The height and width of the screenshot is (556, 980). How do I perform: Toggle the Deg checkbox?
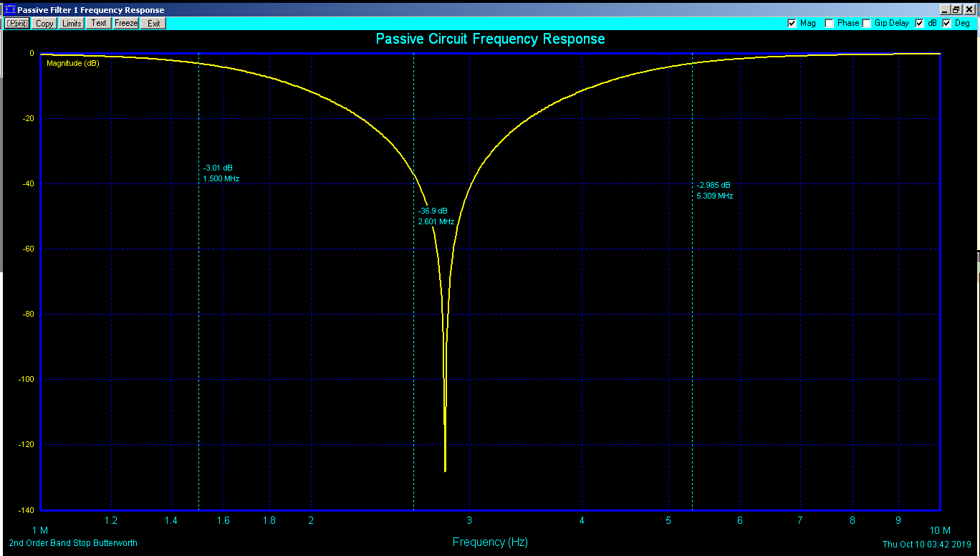946,23
